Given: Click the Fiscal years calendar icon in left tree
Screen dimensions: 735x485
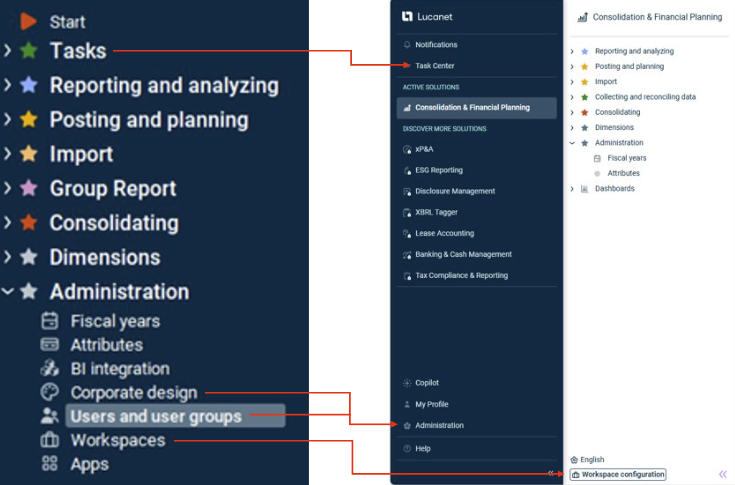Looking at the screenshot, I should [50, 321].
